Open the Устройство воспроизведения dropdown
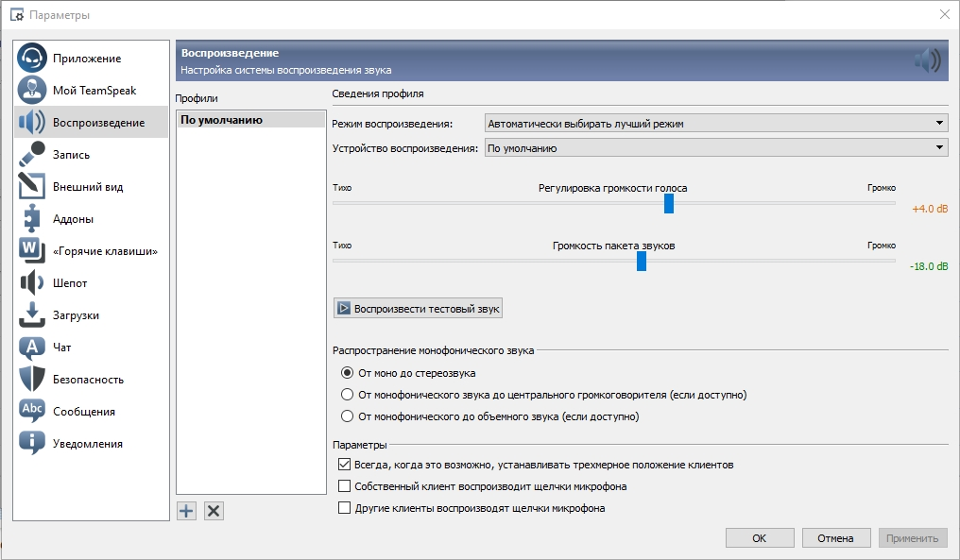Viewport: 960px width, 560px height. point(714,148)
